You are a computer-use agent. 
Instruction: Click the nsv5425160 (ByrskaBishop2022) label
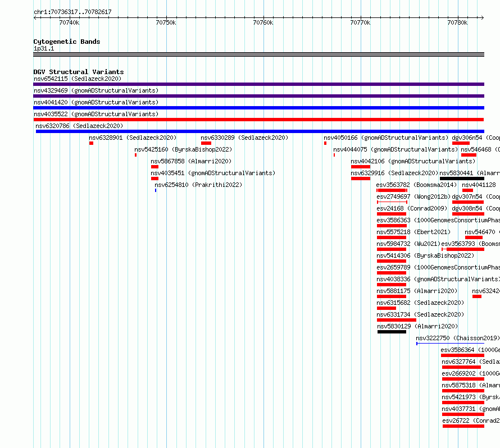pyautogui.click(x=183, y=149)
